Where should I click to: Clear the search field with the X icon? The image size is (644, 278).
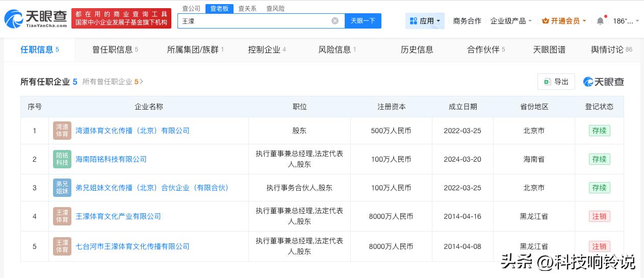pos(335,21)
